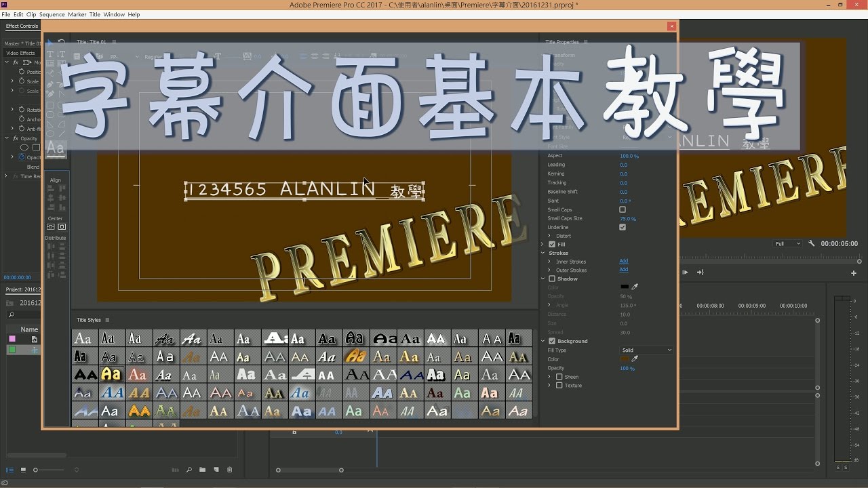
Task: Click the Horizontal Center icon under Center
Action: (x=62, y=227)
